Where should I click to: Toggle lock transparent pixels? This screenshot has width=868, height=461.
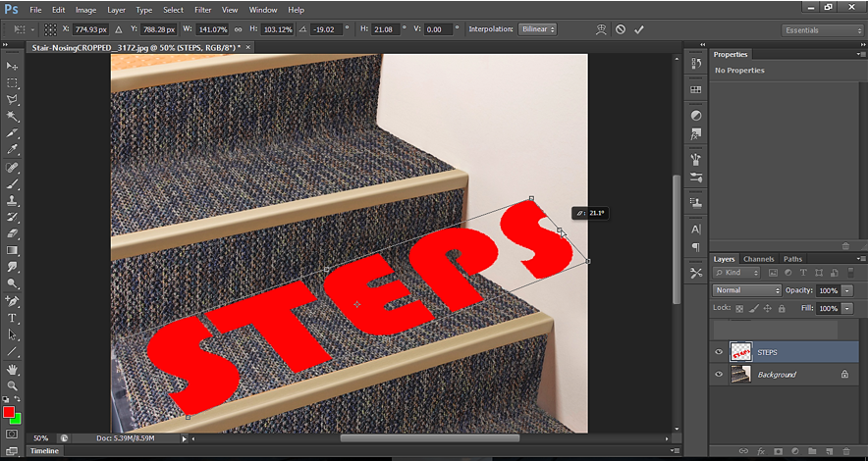pos(739,308)
